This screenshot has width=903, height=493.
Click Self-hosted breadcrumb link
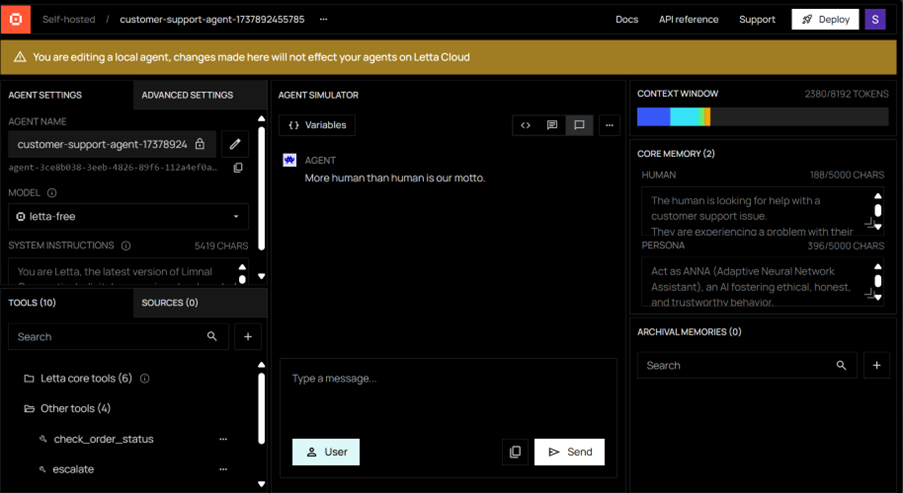click(69, 19)
